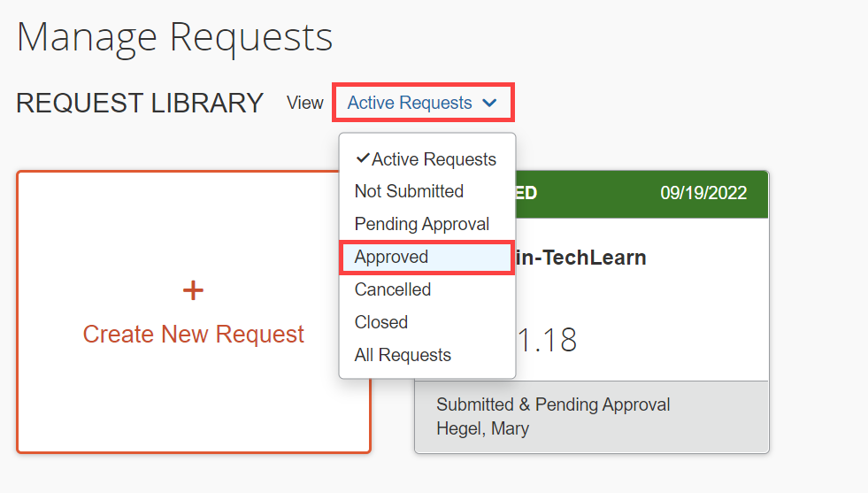Screen dimensions: 868x493
Task: Pick Closed from the view options
Action: [x=380, y=322]
